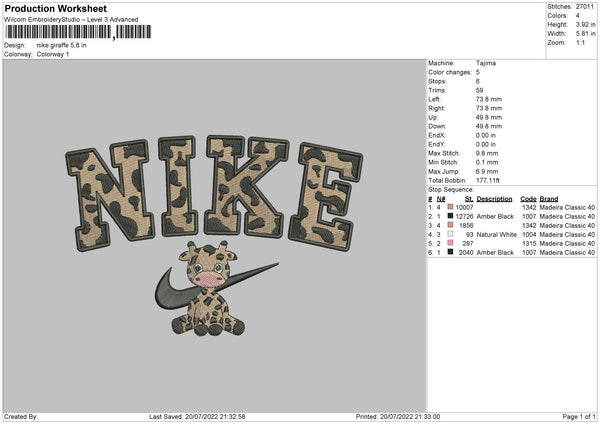Click the Height value '3.92 in'
The image size is (600, 424).
click(x=585, y=24)
